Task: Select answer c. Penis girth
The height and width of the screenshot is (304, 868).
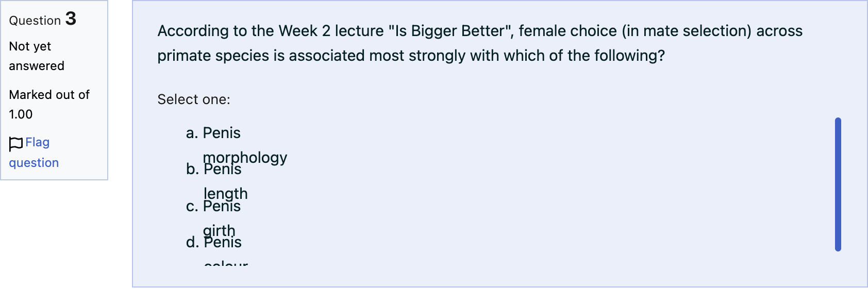Action: (214, 218)
